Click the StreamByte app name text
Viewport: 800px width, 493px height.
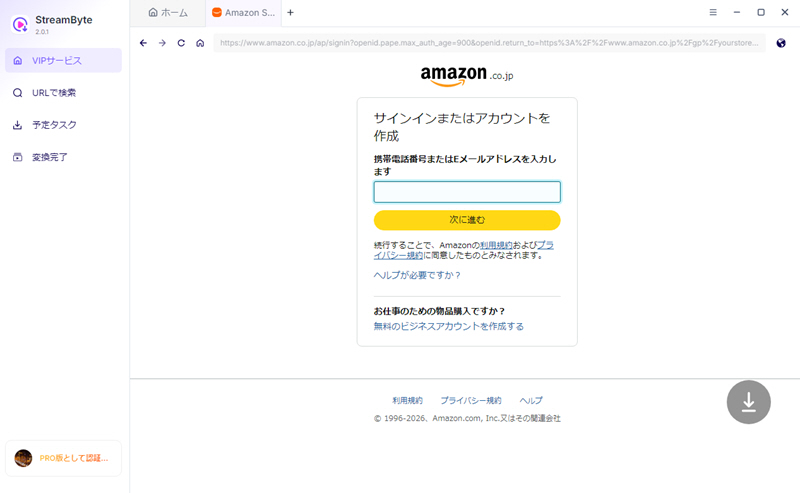point(64,20)
